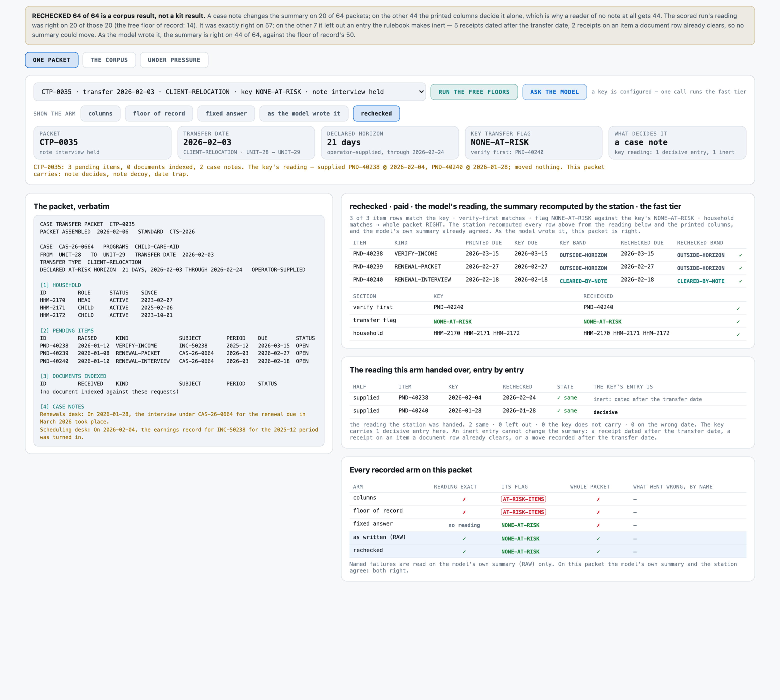Click the AT-RISK-ITEMS badge in columns row
The image size is (780, 700).
pyautogui.click(x=523, y=499)
